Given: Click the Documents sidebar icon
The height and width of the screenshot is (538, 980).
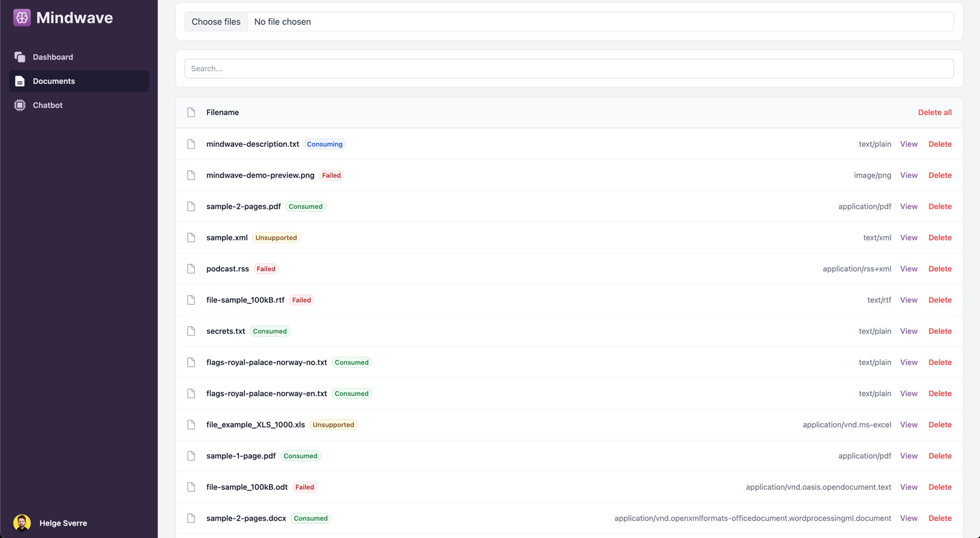Looking at the screenshot, I should [20, 81].
